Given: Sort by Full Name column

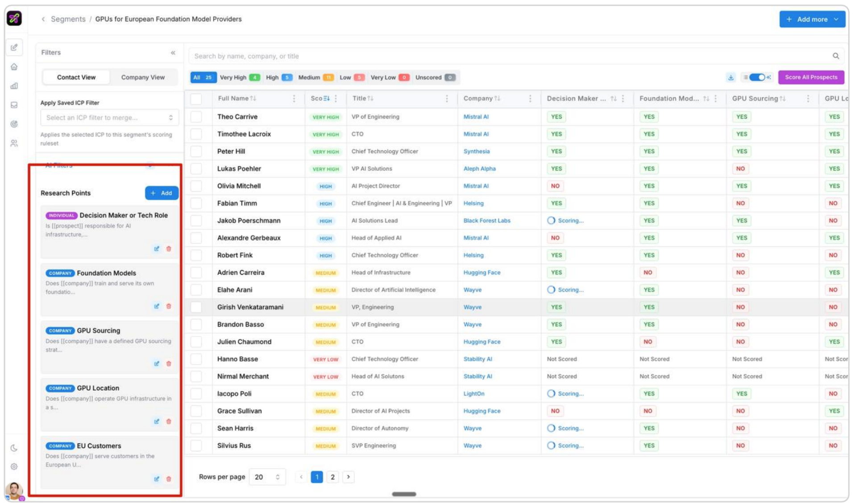Looking at the screenshot, I should click(x=253, y=99).
